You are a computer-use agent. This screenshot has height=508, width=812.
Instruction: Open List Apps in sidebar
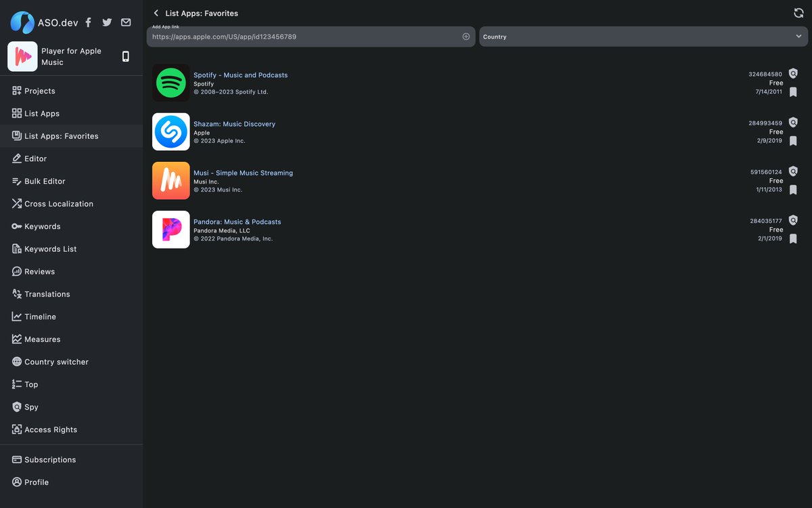click(x=72, y=113)
